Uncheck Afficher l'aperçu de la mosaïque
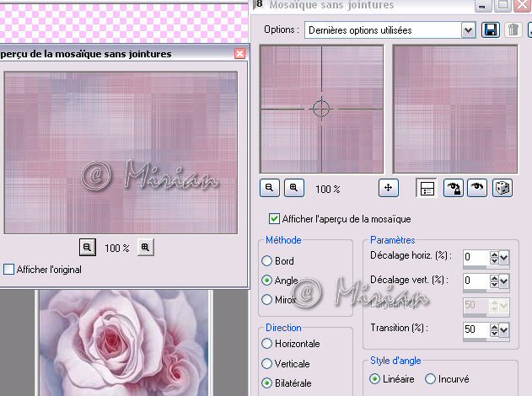Image resolution: width=532 pixels, height=396 pixels. [x=274, y=218]
